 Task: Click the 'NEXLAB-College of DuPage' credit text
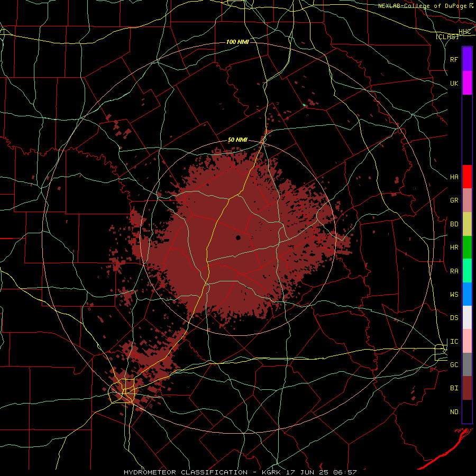[422, 6]
